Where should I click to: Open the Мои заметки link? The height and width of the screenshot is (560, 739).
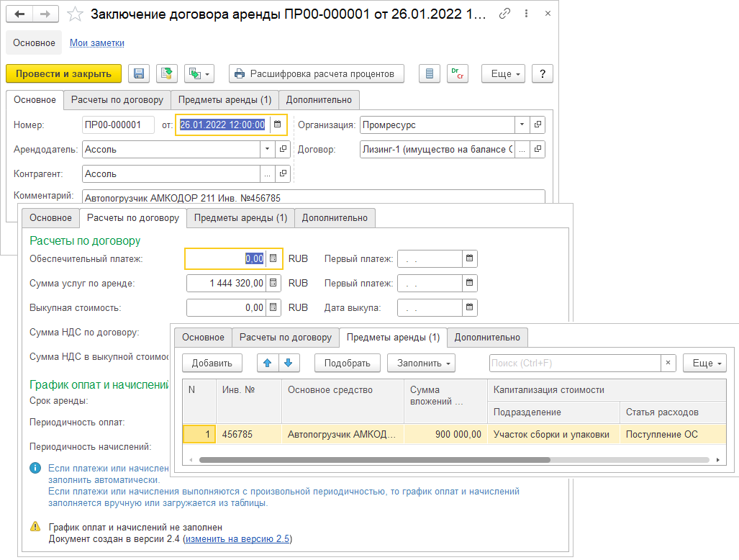click(x=96, y=43)
